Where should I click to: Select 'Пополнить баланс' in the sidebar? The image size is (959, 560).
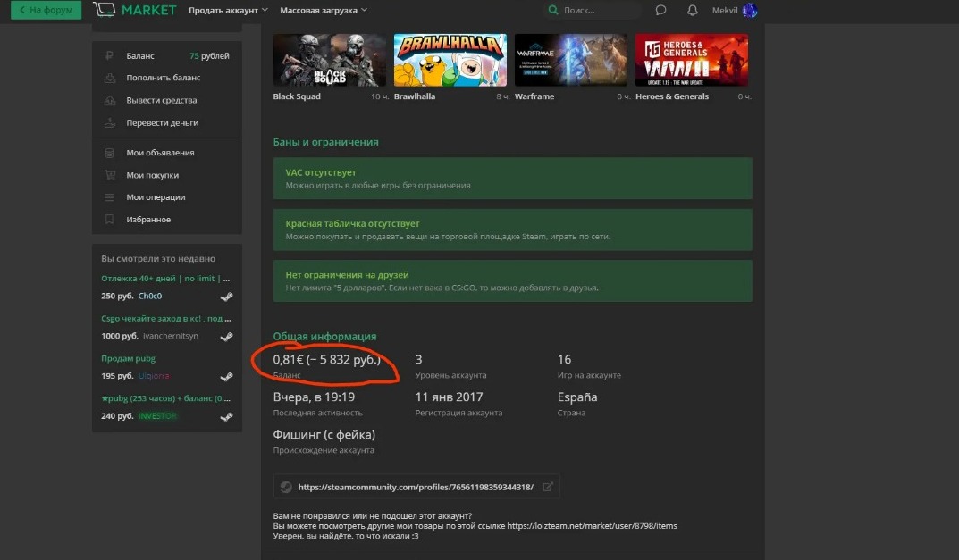[163, 79]
